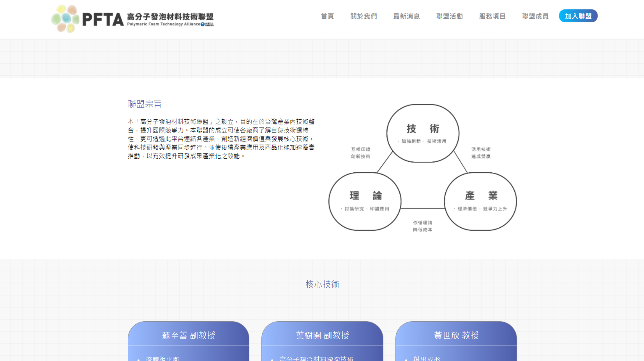Select the 黃世欣 教授 card header

(456, 335)
